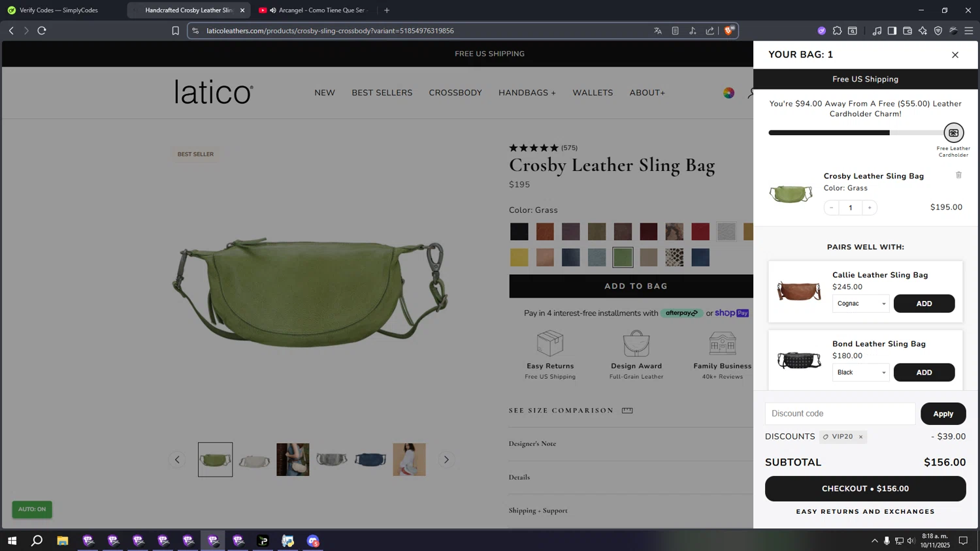
Task: Show next product thumbnails
Action: (446, 460)
